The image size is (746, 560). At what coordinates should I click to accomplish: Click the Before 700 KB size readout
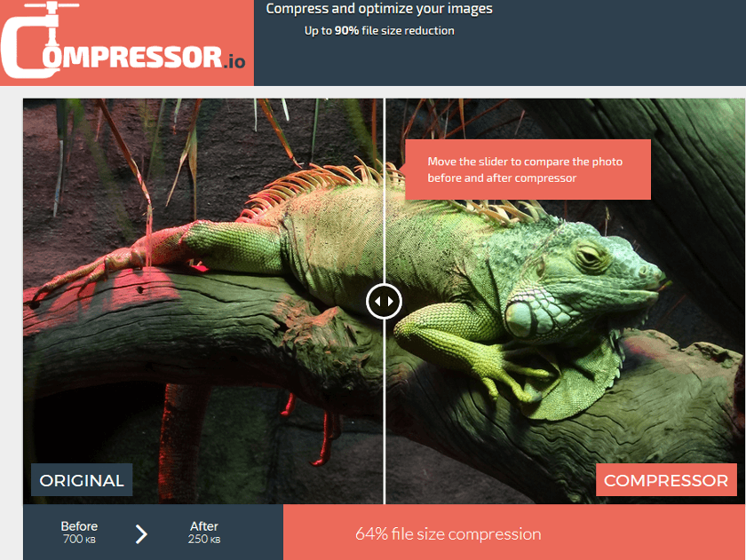pyautogui.click(x=79, y=532)
